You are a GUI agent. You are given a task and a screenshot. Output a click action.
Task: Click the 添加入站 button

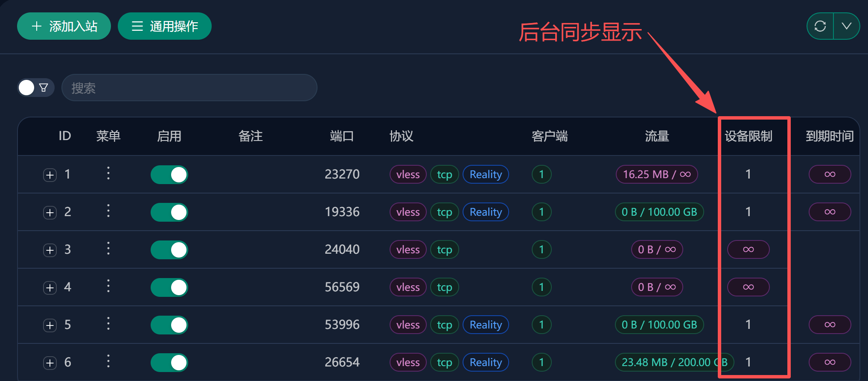pos(64,26)
